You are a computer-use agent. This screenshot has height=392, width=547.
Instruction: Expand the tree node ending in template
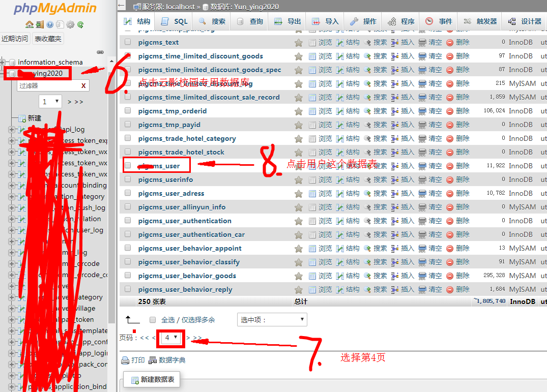click(x=12, y=330)
